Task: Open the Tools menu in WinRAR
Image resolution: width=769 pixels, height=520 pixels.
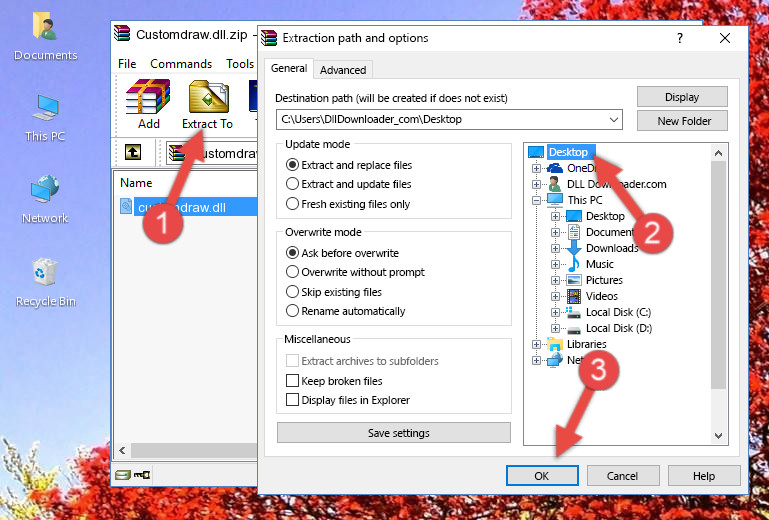Action: coord(240,64)
